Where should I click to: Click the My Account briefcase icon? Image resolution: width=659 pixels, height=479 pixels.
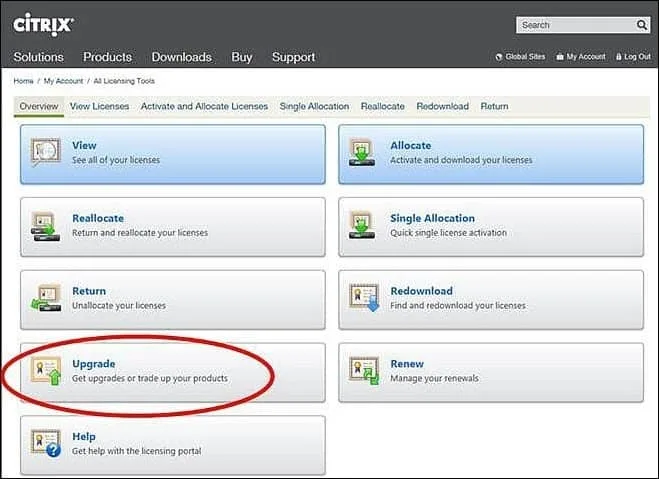[x=560, y=56]
